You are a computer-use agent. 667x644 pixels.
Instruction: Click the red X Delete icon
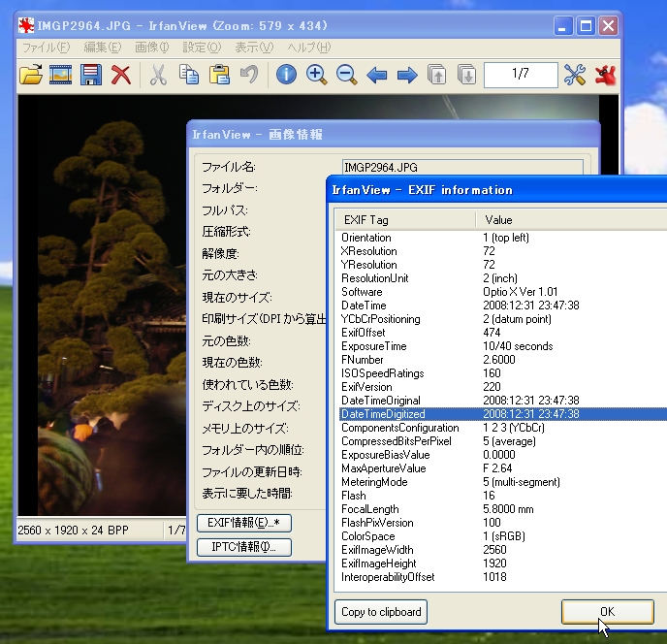point(121,75)
